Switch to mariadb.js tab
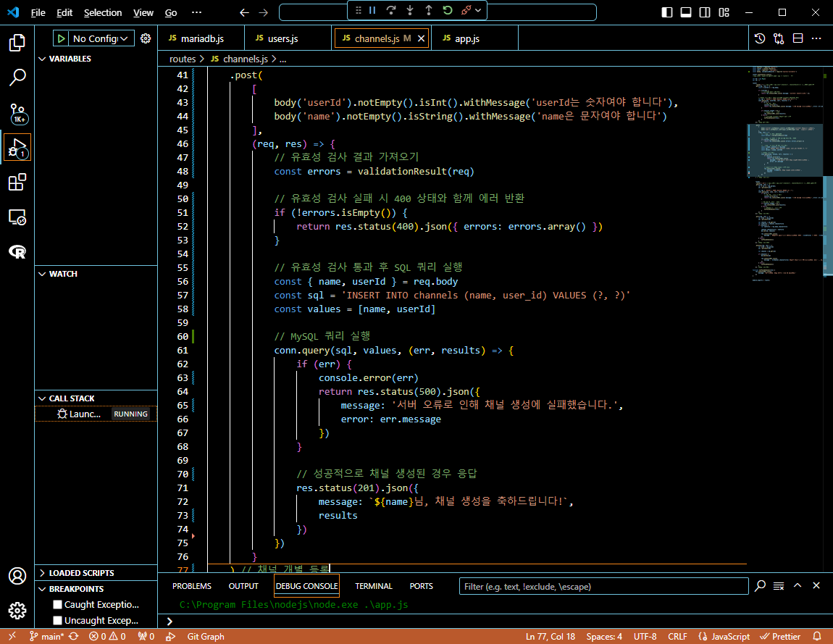833x644 pixels. (201, 38)
